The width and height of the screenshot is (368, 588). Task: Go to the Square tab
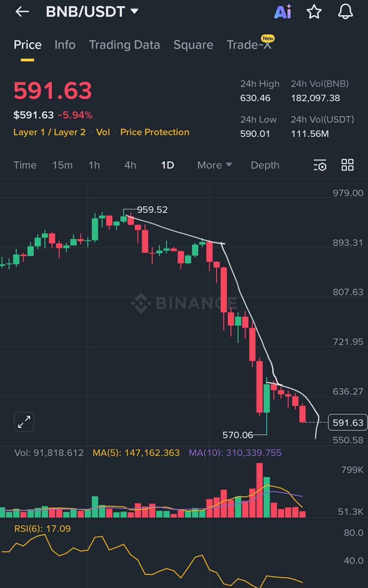pos(193,45)
